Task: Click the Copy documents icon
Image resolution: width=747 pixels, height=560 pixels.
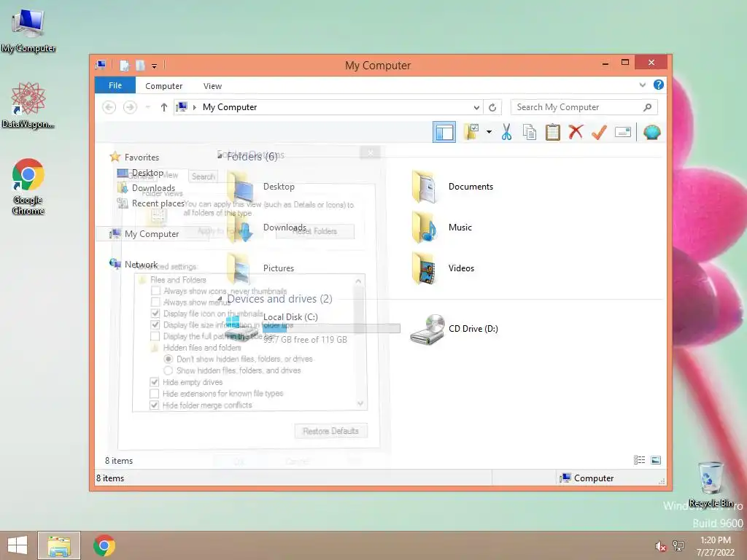Action: point(530,132)
